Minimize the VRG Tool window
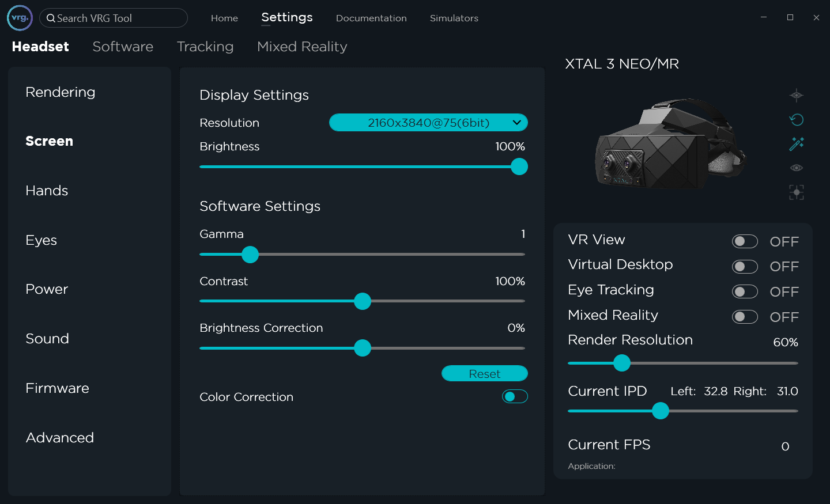The height and width of the screenshot is (504, 830). coord(764,17)
